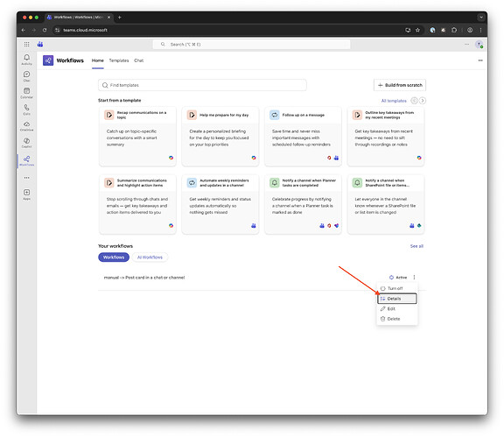The image size is (504, 437).
Task: Open Help me prepare for my day template
Action: pos(220,137)
